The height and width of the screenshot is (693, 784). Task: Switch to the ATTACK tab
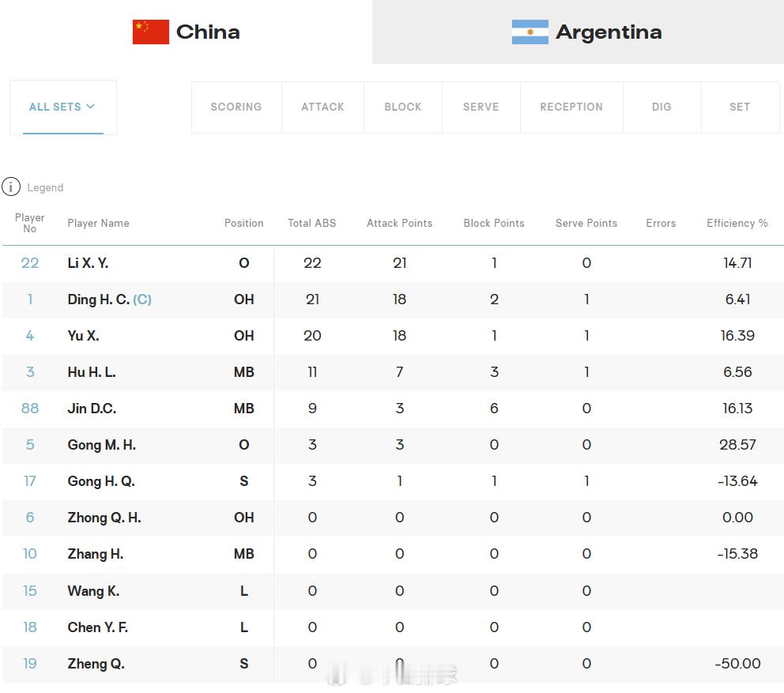(322, 107)
